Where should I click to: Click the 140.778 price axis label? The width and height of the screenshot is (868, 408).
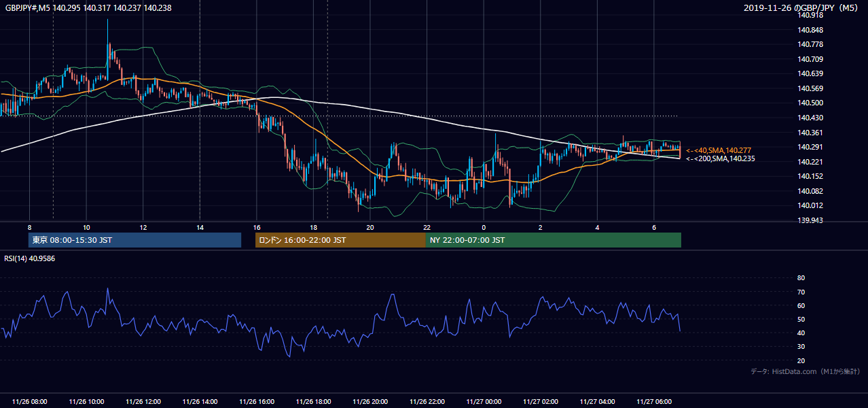[810, 45]
